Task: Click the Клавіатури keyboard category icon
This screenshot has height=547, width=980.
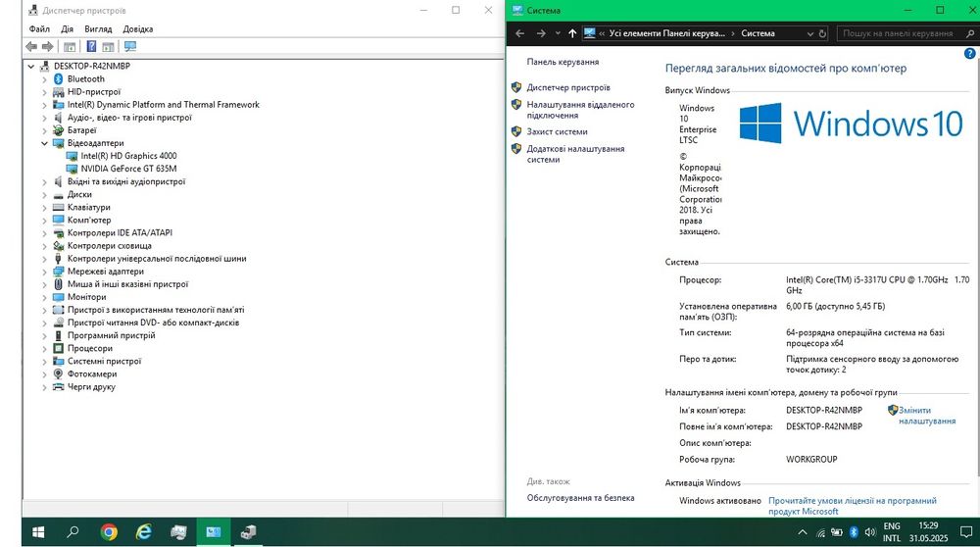Action: click(58, 207)
